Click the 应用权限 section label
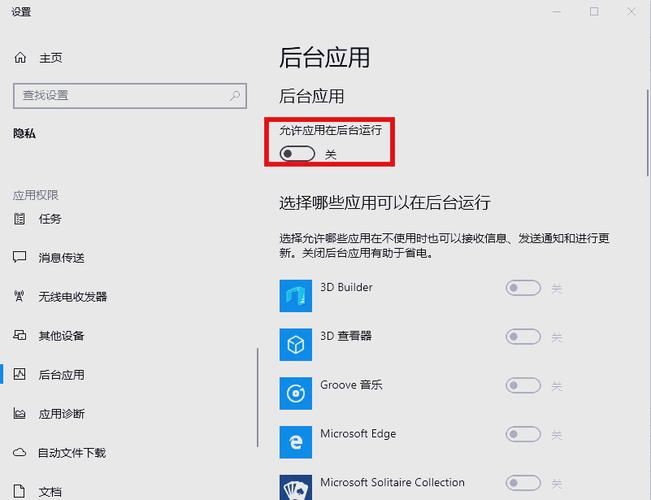This screenshot has width=651, height=500. coord(36,195)
